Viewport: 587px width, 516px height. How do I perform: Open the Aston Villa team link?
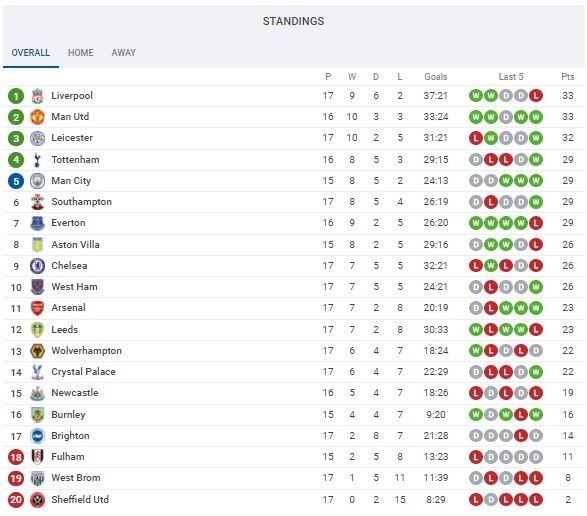pyautogui.click(x=75, y=245)
